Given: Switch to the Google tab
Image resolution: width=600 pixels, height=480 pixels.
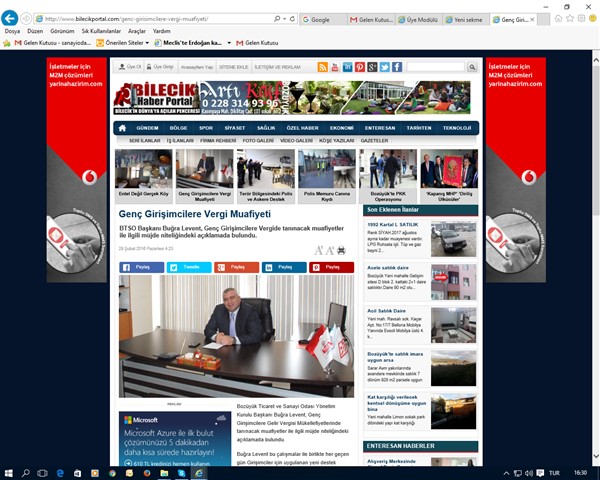Looking at the screenshot, I should [x=324, y=19].
